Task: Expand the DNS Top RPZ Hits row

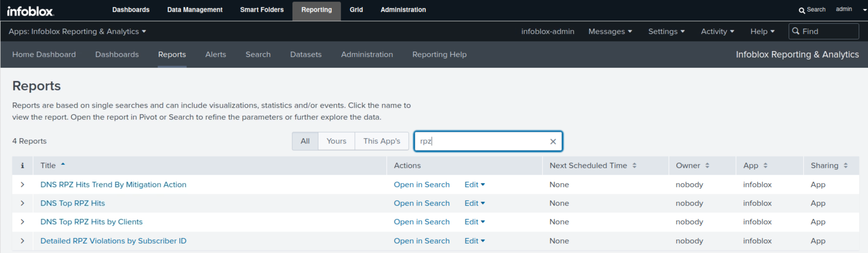Action: pyautogui.click(x=22, y=203)
